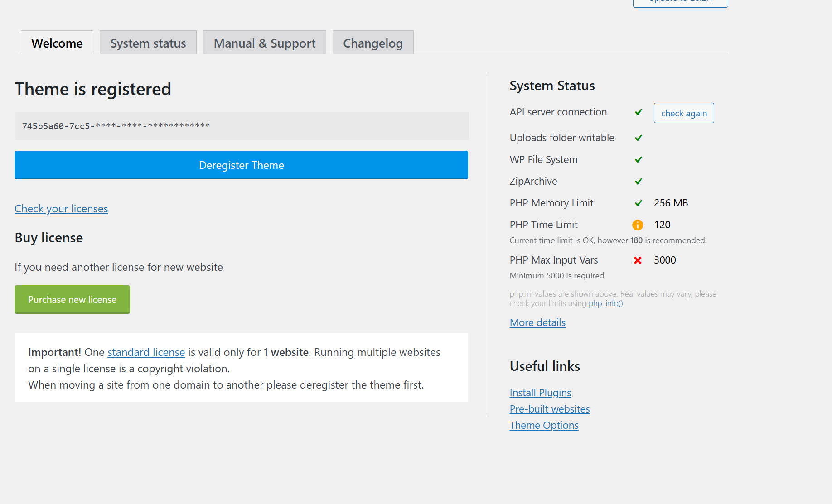Viewport: 832px width, 504px height.
Task: Click the More details link
Action: [537, 322]
